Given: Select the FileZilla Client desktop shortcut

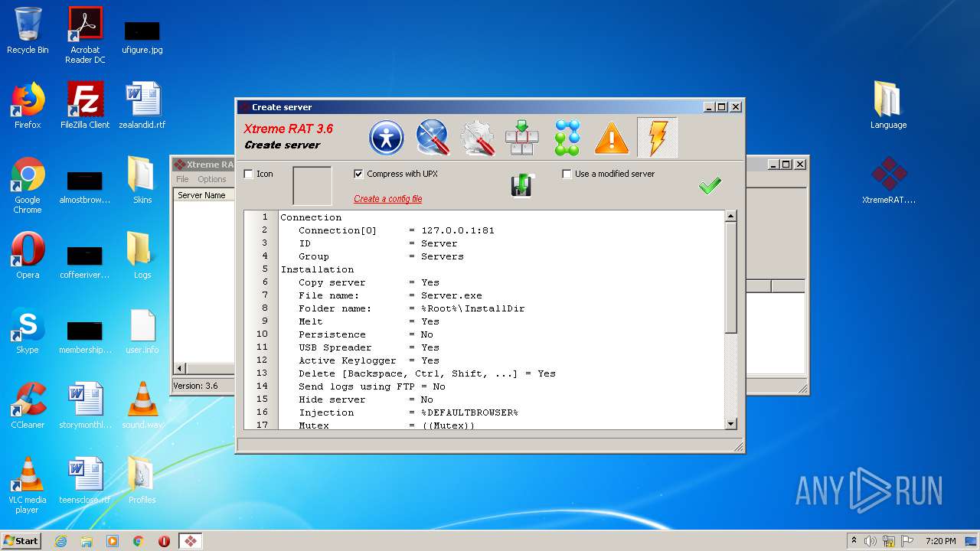Looking at the screenshot, I should 85,106.
